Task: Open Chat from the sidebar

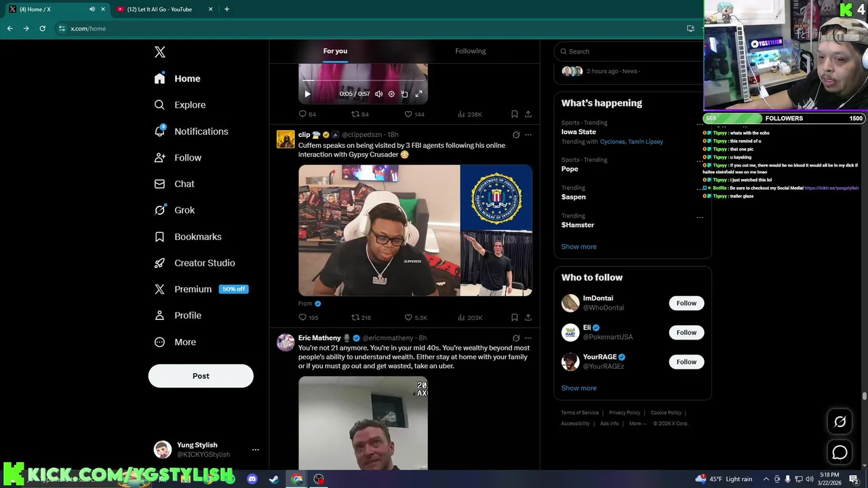Action: tap(174, 184)
